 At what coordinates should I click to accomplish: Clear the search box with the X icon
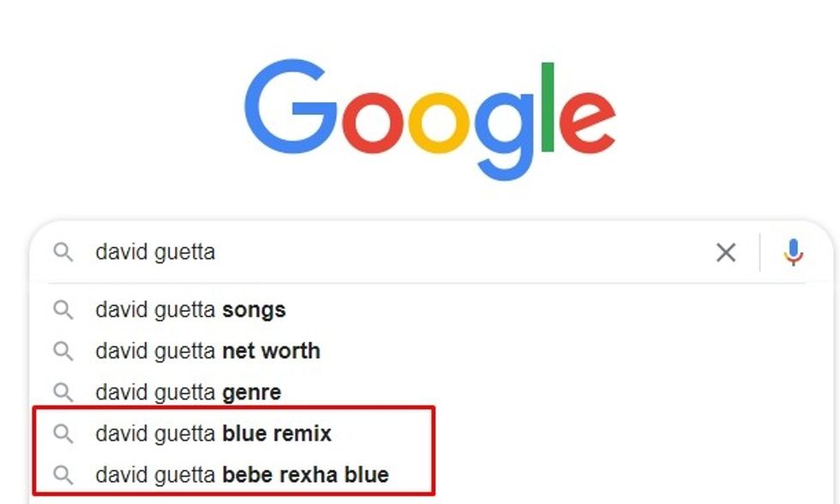[x=726, y=253]
